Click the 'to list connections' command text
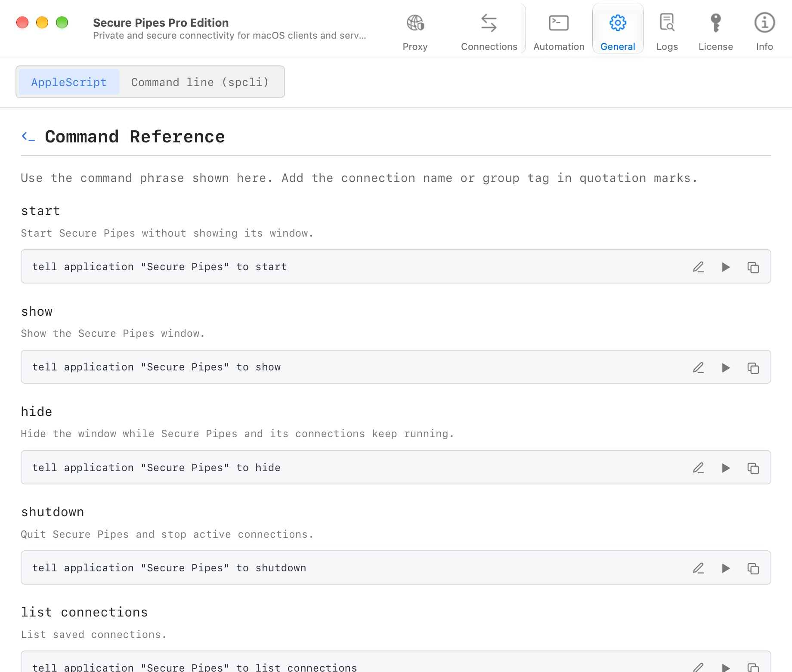792x672 pixels. tap(195, 667)
